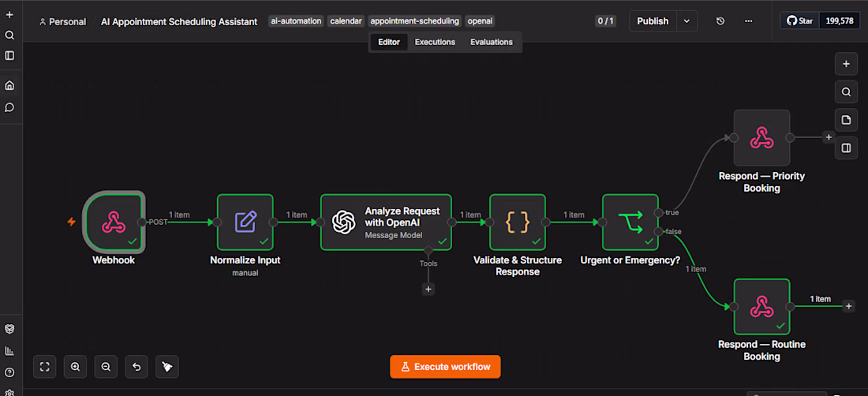This screenshot has width=868, height=396.
Task: Click the AI Appointment Scheduling Assistant workflow title
Action: coord(179,21)
